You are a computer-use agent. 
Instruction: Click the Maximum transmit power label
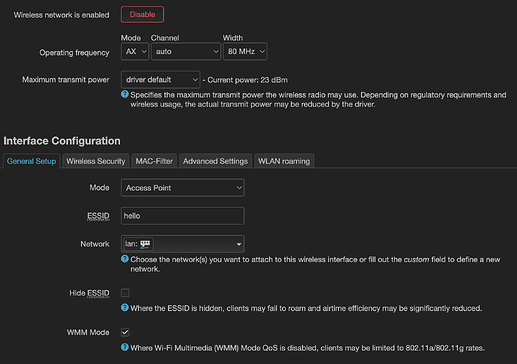(x=66, y=80)
